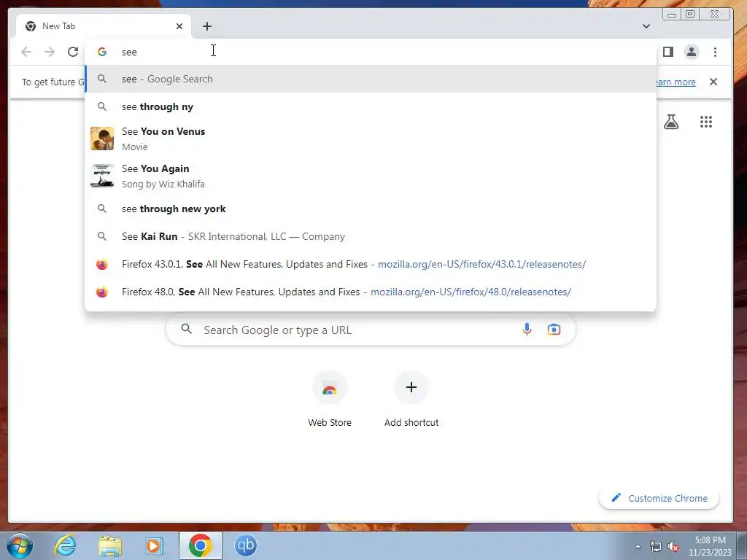Screen dimensions: 747x560
Task: Click the See You on Venus thumbnail
Action: (102, 139)
